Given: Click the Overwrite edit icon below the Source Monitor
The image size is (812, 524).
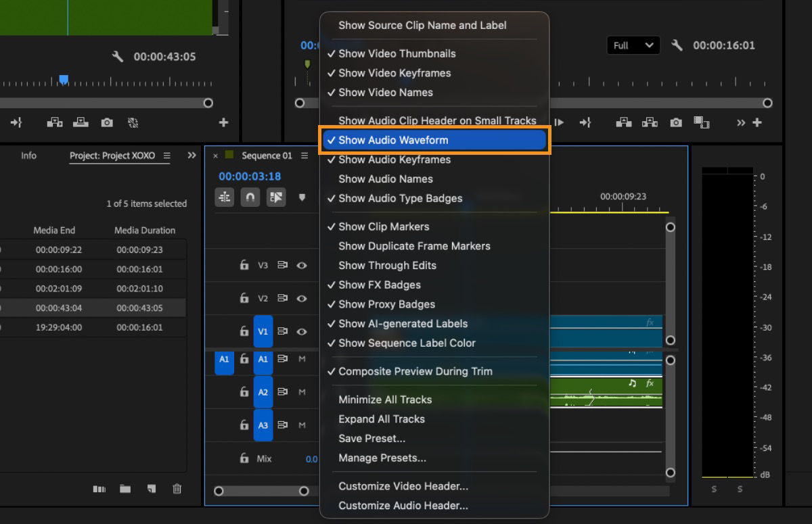Looking at the screenshot, I should click(81, 123).
